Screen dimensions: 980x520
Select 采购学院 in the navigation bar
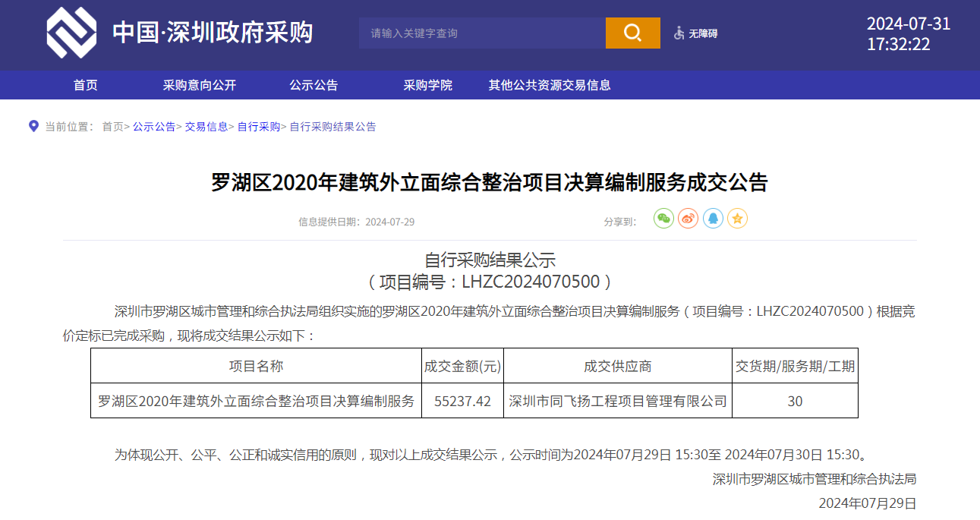(x=427, y=85)
